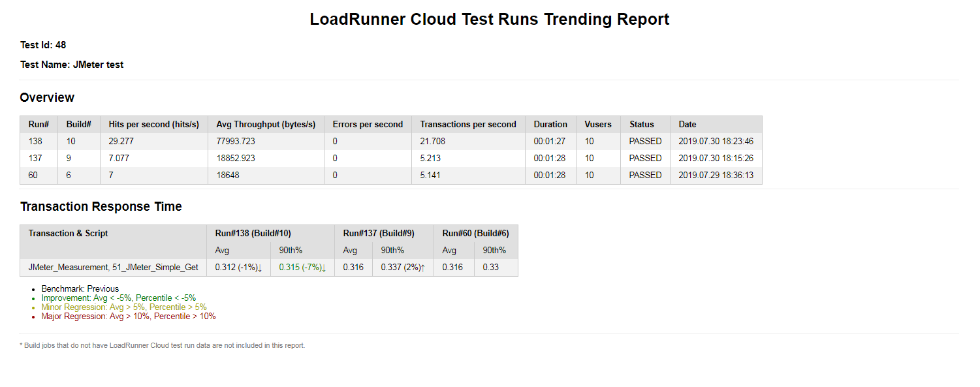Select the Date column header

coord(688,124)
